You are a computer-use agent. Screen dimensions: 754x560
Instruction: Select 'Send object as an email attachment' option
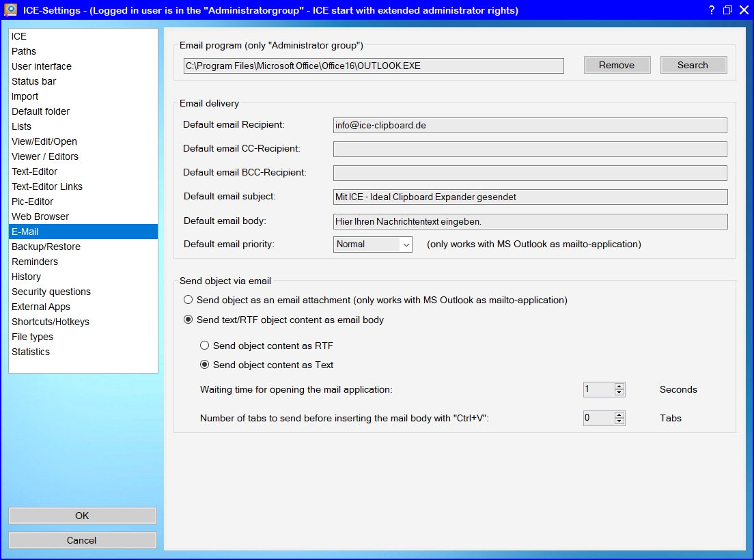coord(188,300)
